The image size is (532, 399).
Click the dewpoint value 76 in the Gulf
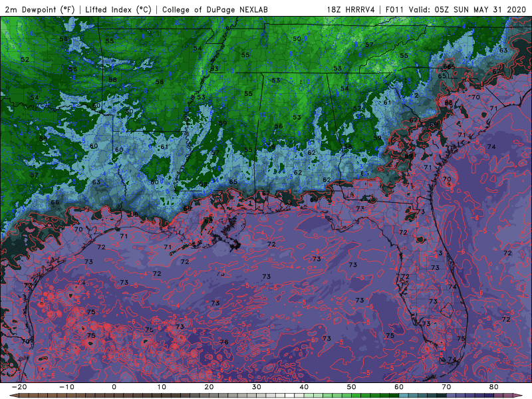pyautogui.click(x=224, y=342)
